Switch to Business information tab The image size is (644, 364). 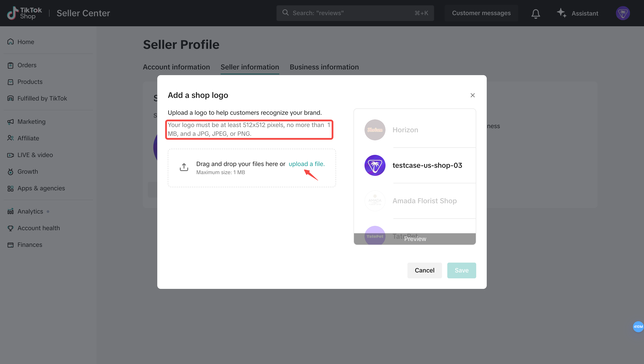[x=324, y=67]
